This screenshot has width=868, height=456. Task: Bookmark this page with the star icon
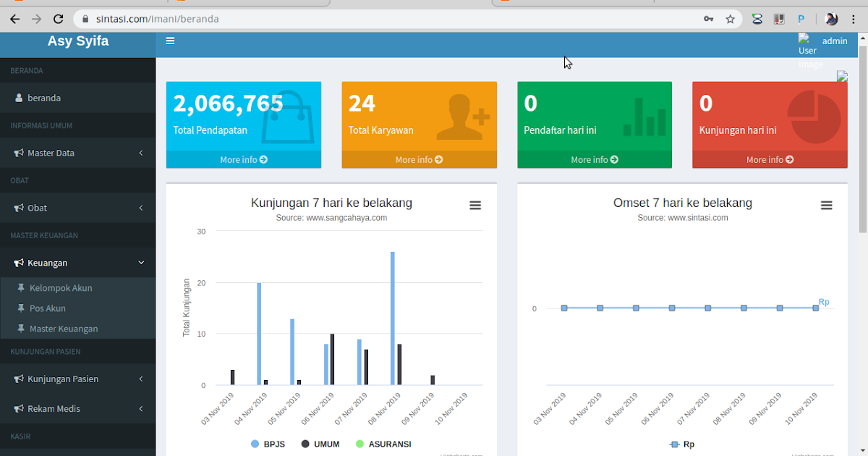[x=730, y=19]
